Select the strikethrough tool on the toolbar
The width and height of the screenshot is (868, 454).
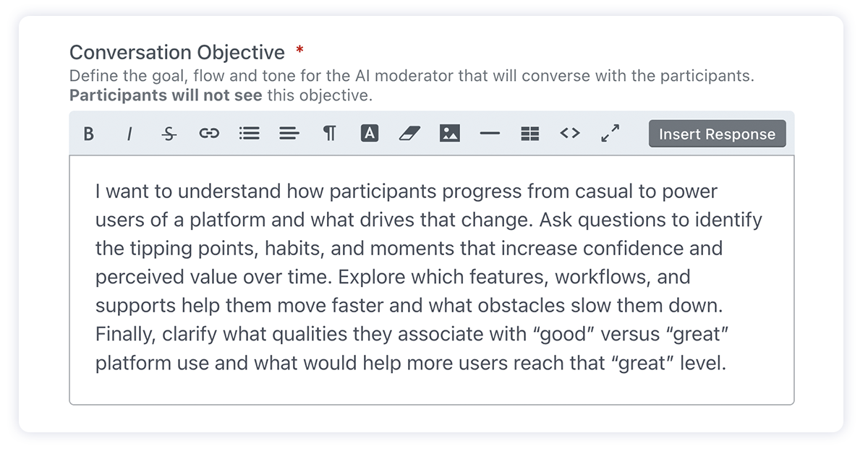point(169,133)
